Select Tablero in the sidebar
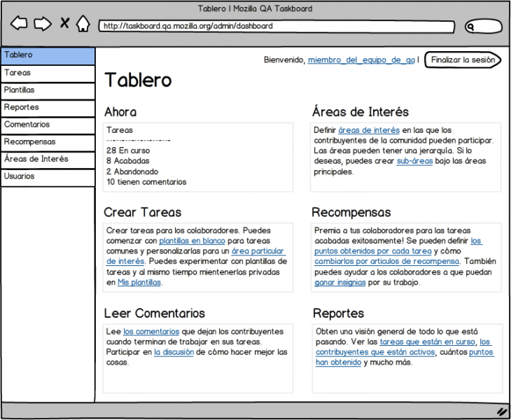 48,56
